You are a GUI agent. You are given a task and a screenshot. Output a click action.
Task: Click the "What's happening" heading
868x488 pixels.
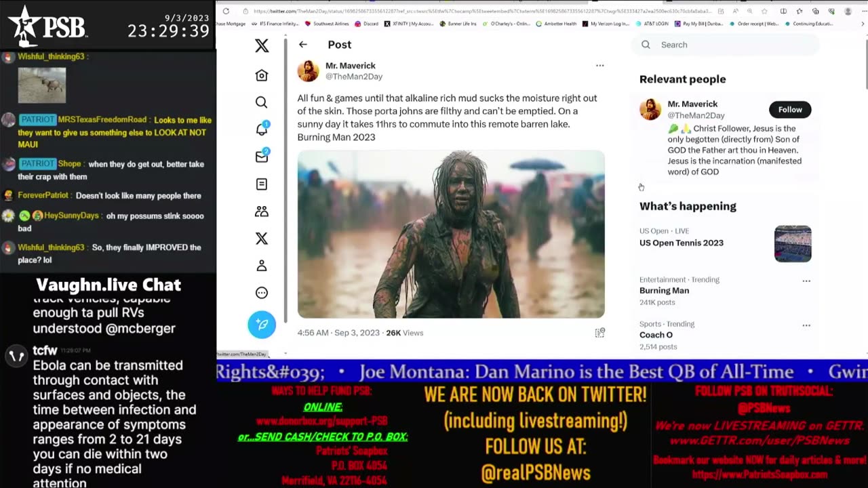tap(688, 206)
